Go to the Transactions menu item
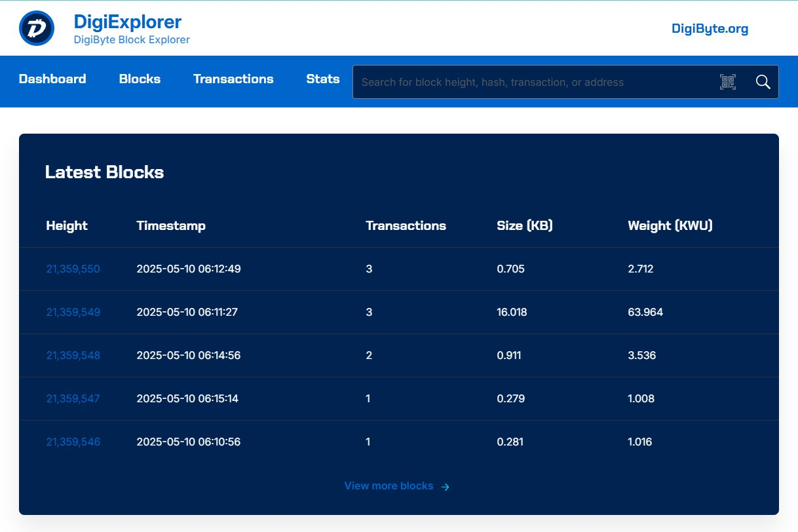Image resolution: width=798 pixels, height=532 pixels. [233, 79]
